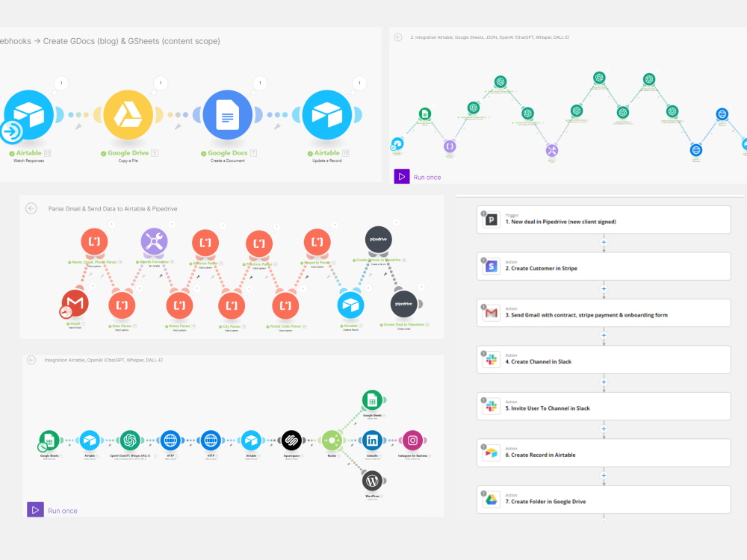The height and width of the screenshot is (560, 747).
Task: Open the Date Parser module
Action: point(122,305)
